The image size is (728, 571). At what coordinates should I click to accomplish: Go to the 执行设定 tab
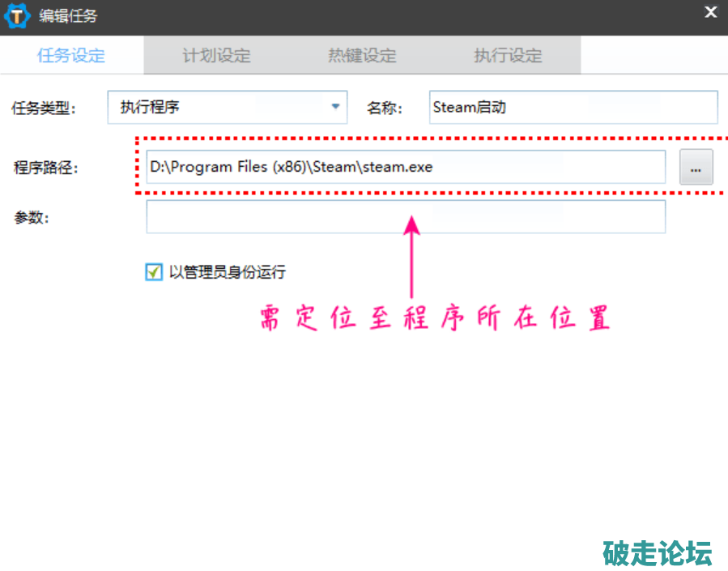(x=508, y=55)
